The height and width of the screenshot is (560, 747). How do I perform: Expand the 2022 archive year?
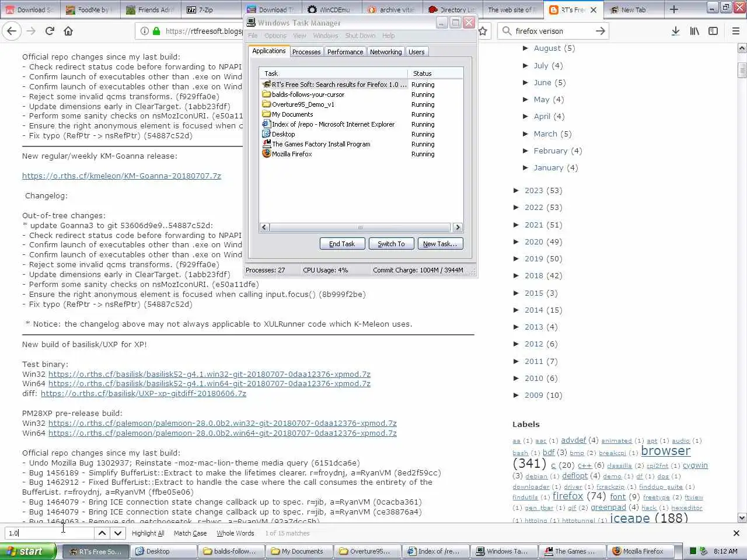coord(516,207)
